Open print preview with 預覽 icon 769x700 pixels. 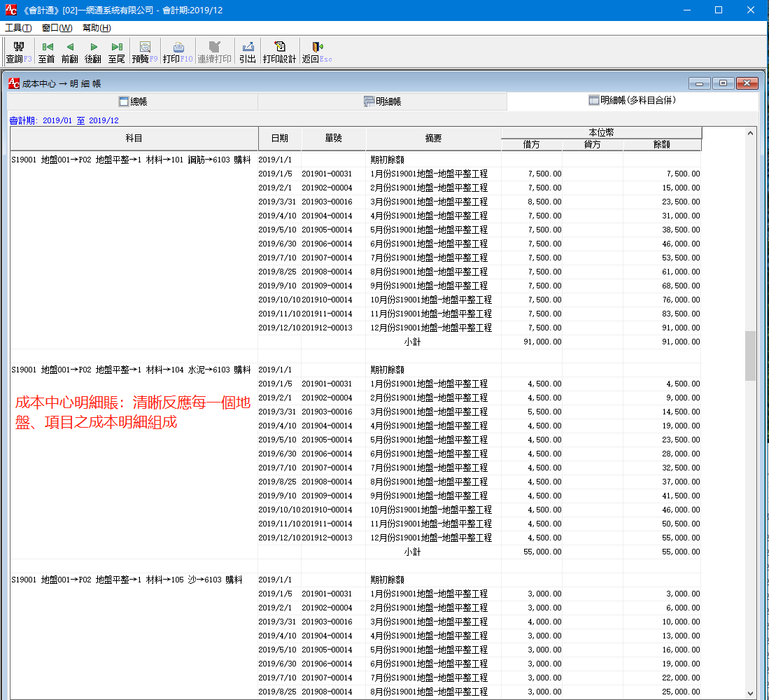145,52
